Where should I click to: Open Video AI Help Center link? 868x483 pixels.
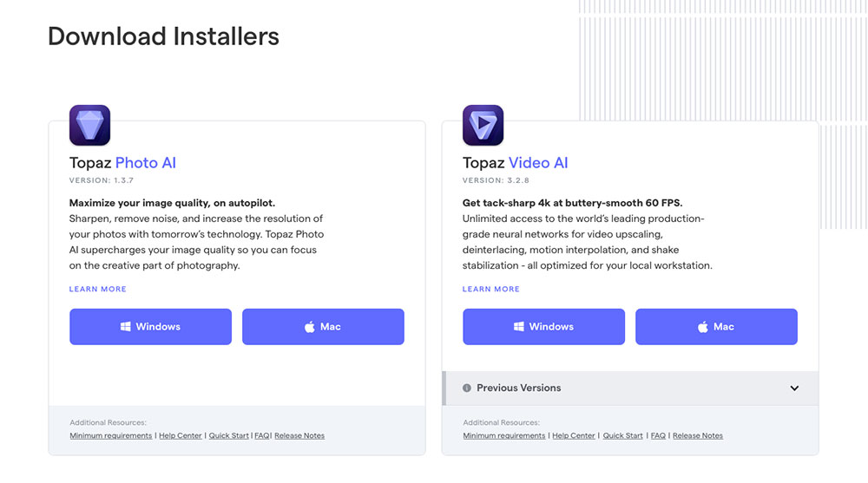pyautogui.click(x=574, y=435)
